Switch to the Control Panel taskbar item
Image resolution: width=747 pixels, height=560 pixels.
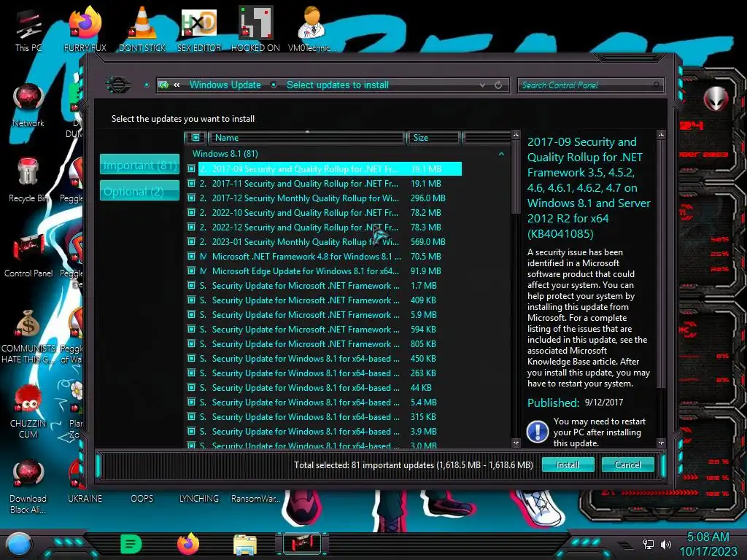coord(302,544)
